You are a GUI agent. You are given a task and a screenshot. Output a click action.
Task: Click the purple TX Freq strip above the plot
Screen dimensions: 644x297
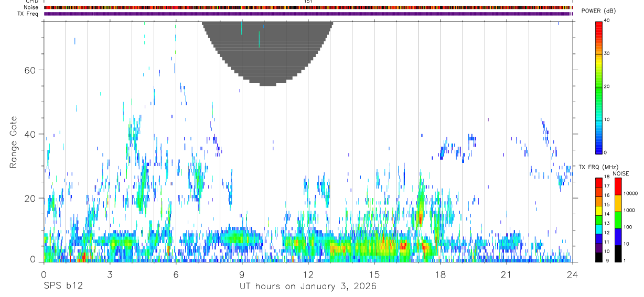[308, 14]
